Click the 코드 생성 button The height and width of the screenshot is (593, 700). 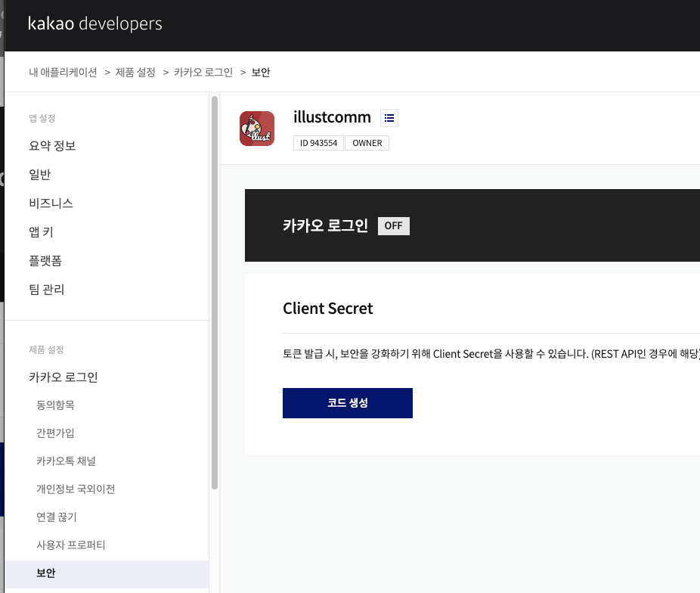[x=347, y=403]
